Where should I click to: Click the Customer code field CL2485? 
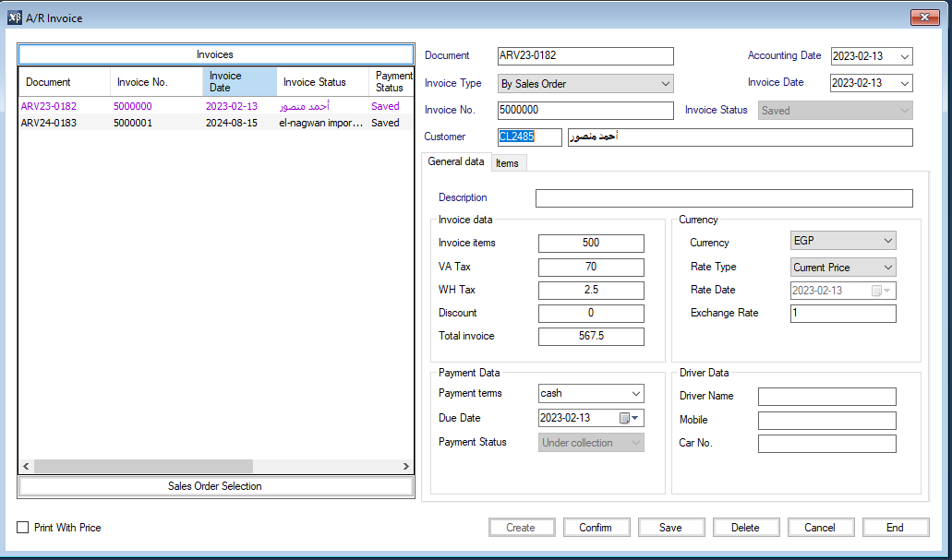tap(529, 137)
